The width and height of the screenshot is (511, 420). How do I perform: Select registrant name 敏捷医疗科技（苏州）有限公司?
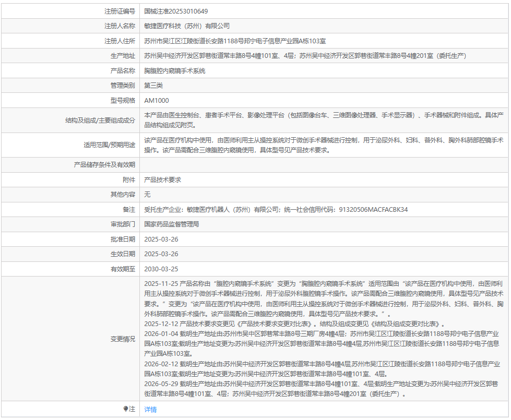pyautogui.click(x=187, y=26)
